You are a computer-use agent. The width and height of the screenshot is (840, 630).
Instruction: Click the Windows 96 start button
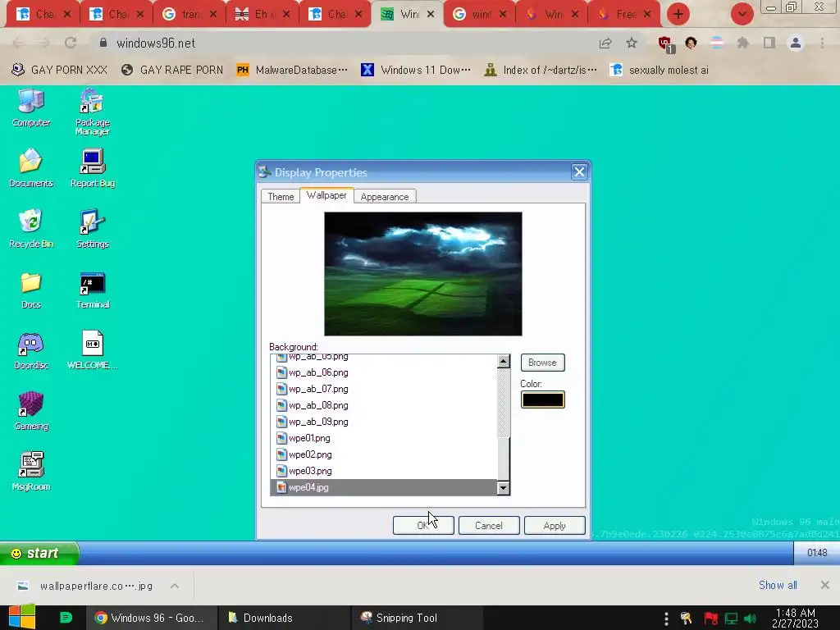[39, 553]
